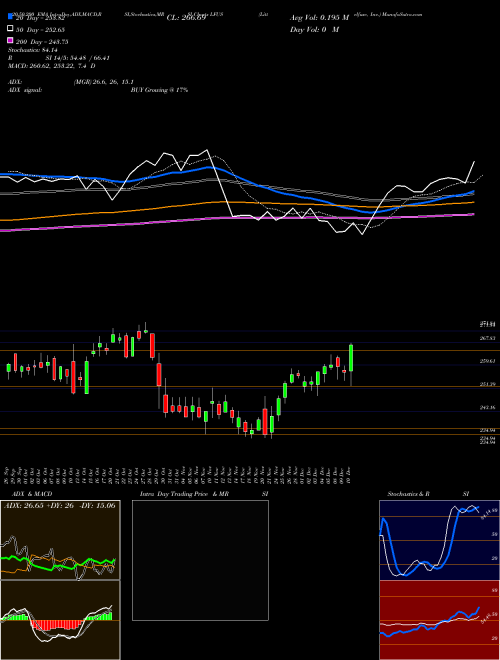Open the red RSI chart panel
This screenshot has height=660, width=500.
pos(439,620)
